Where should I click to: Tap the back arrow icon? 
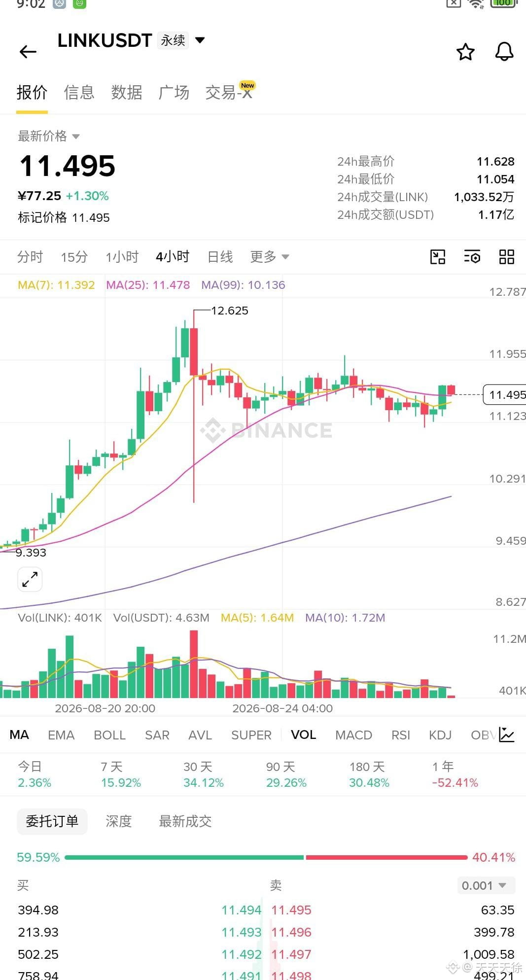click(x=28, y=52)
